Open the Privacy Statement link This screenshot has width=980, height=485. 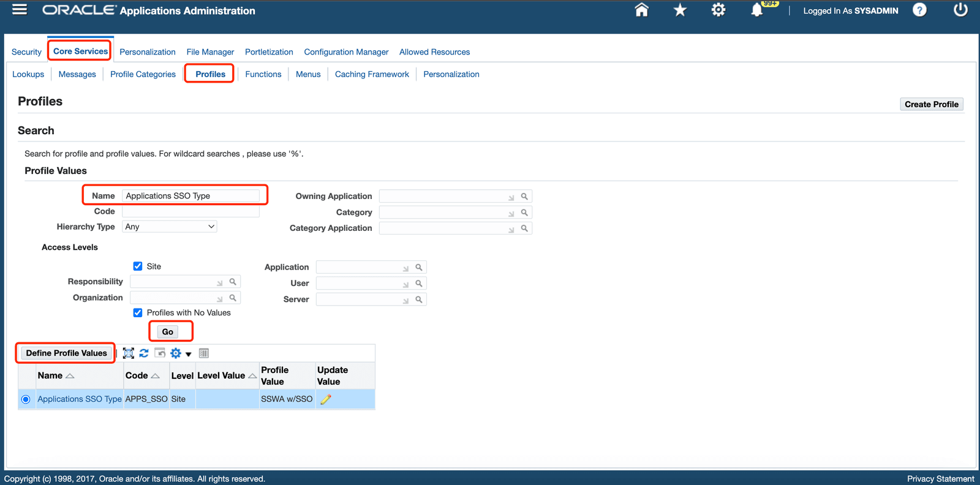tap(940, 479)
